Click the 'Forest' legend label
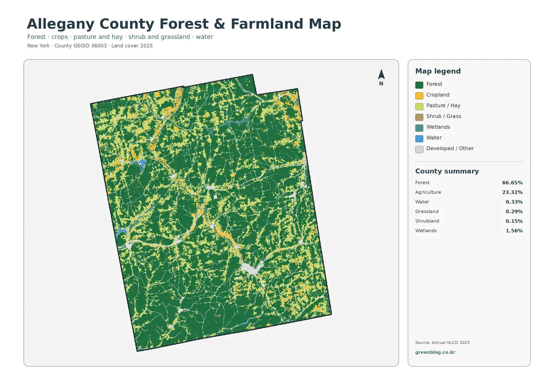The height and width of the screenshot is (392, 554). click(x=434, y=84)
